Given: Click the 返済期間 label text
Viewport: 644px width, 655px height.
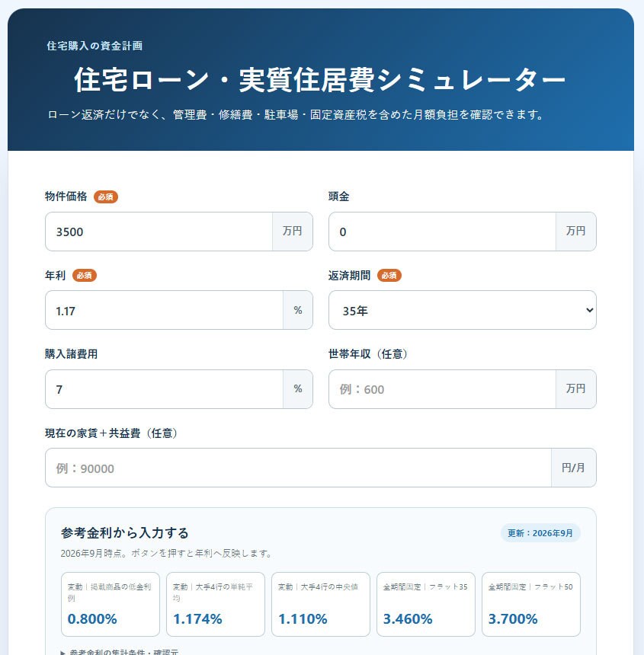Looking at the screenshot, I should tap(349, 275).
